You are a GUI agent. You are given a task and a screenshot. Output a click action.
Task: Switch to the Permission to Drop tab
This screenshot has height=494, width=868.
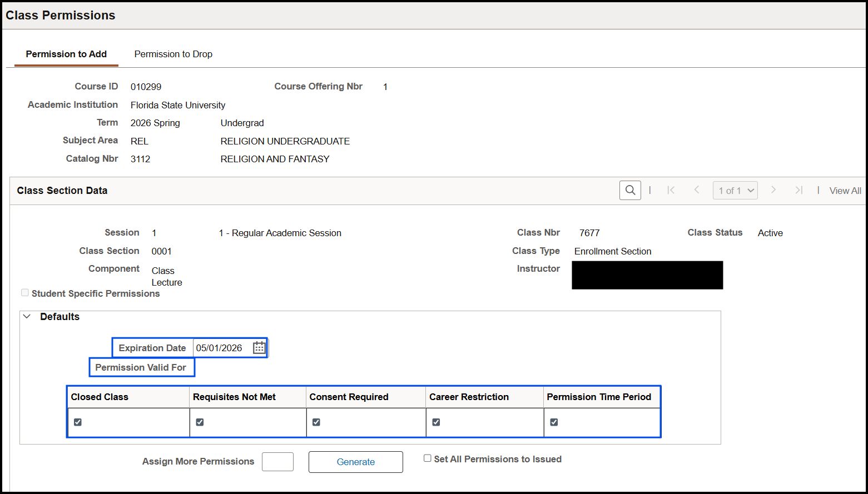173,54
